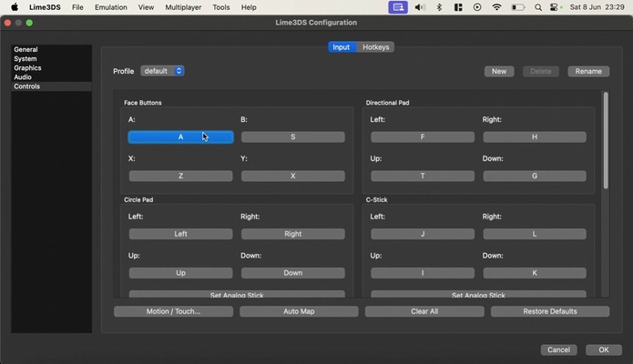Rebind Circle Pad Up binding
The width and height of the screenshot is (633, 364).
[x=180, y=273]
